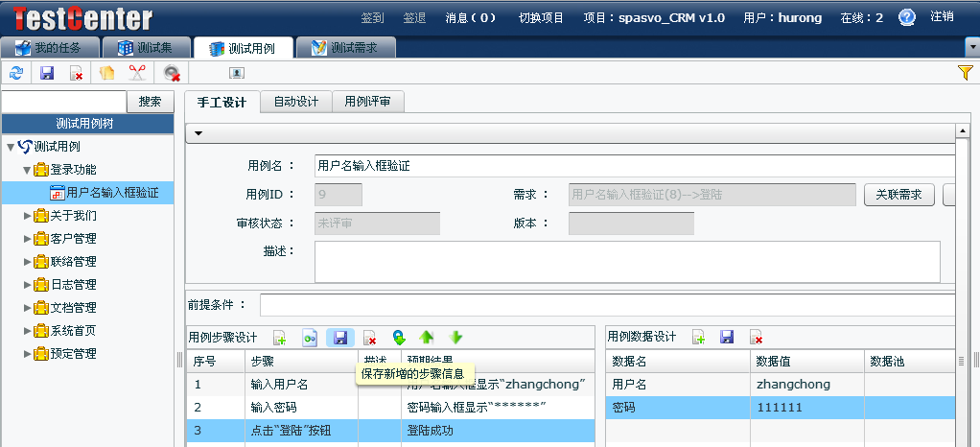
Task: Expand the 系统首页 tree folder
Action: pos(28,331)
